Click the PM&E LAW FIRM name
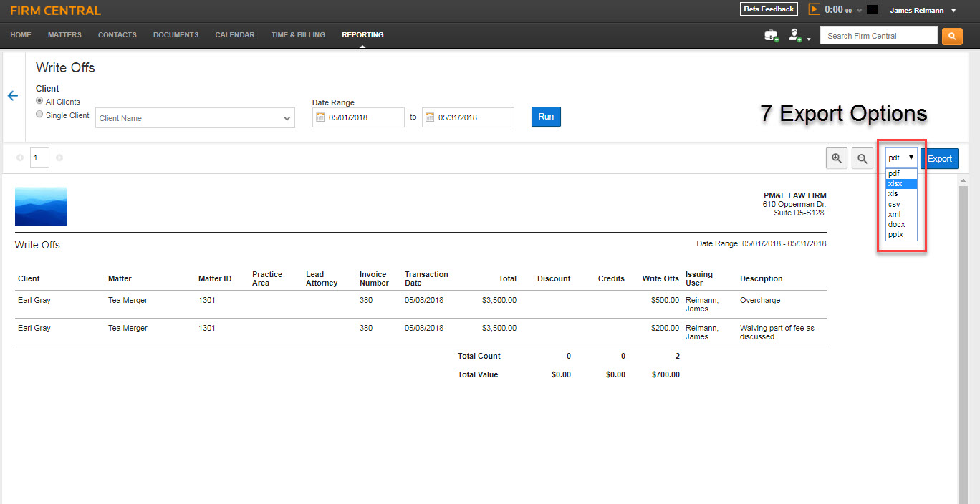Viewport: 980px width, 504px height. pos(795,195)
